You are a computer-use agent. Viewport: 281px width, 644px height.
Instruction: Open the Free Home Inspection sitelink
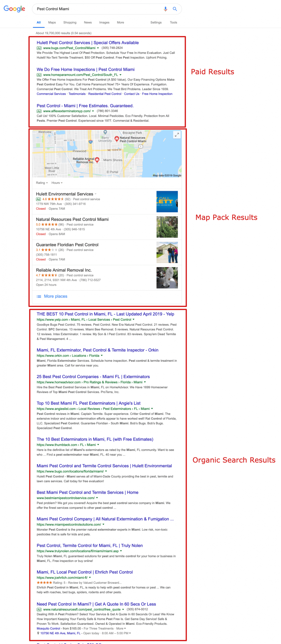[x=157, y=94]
